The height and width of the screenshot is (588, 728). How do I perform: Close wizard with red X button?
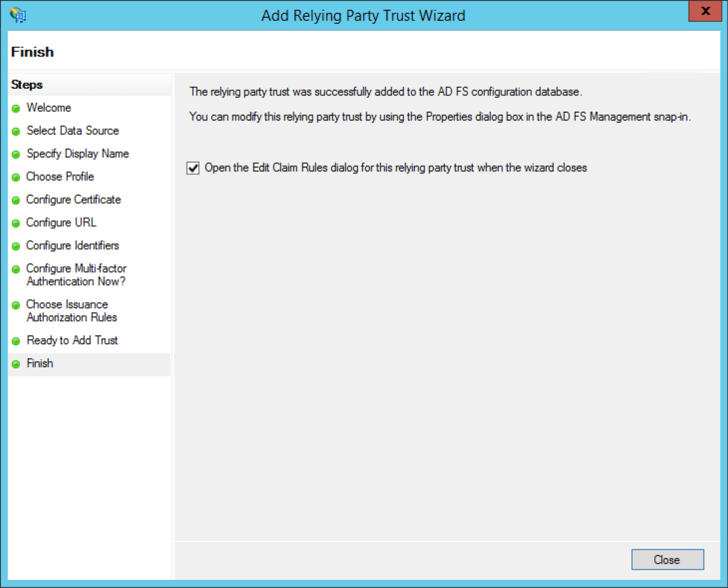705,11
